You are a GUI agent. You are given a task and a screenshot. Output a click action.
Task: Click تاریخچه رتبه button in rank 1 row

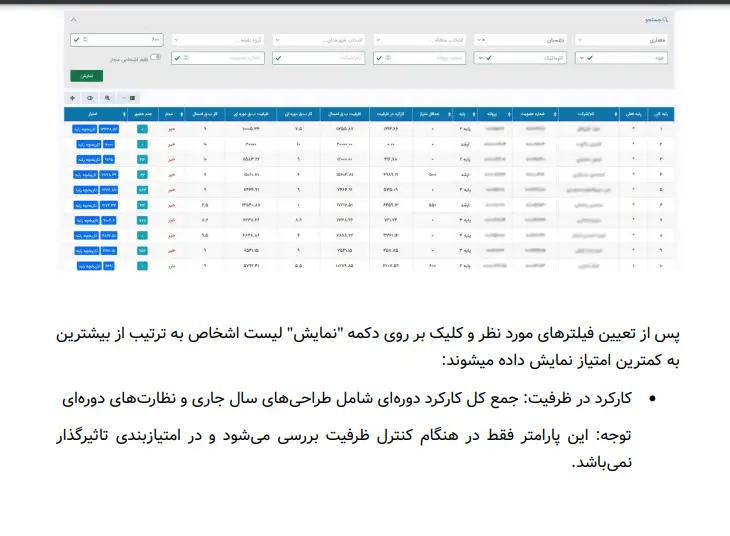point(85,129)
